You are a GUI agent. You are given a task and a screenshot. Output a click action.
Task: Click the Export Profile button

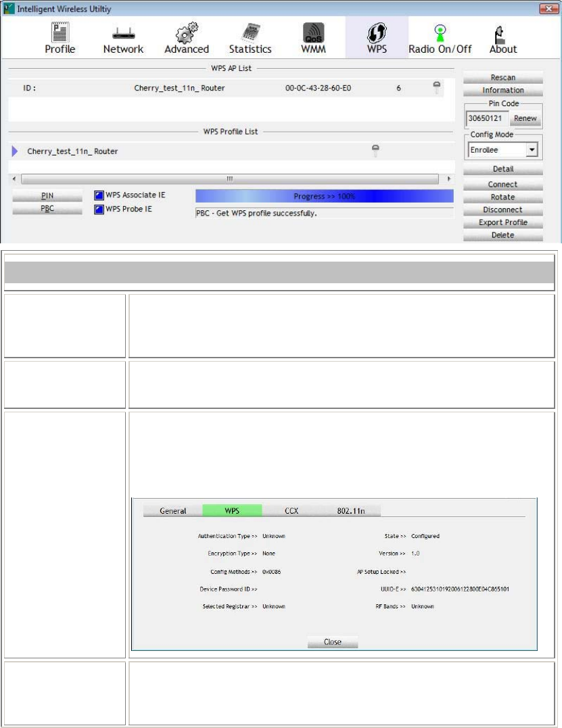503,222
